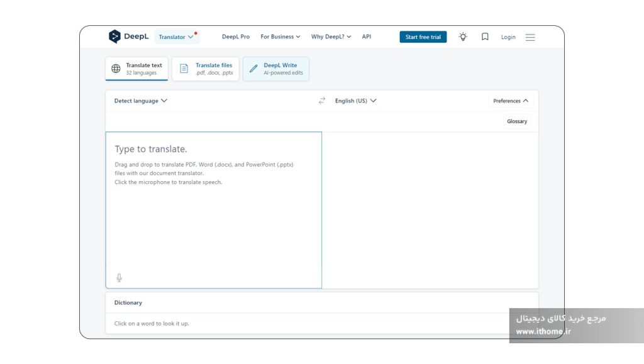Click Start free trial button
Screen dimensions: 644x364
[x=423, y=37]
